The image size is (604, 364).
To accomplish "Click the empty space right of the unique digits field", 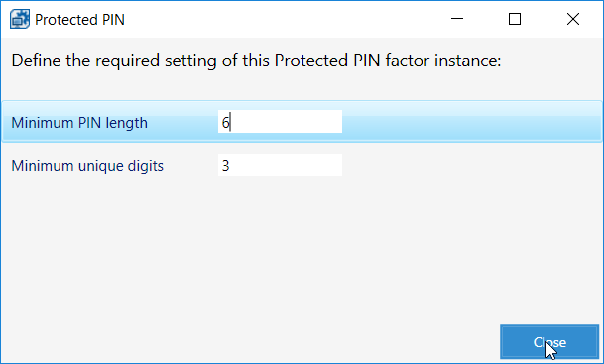I will [471, 165].
